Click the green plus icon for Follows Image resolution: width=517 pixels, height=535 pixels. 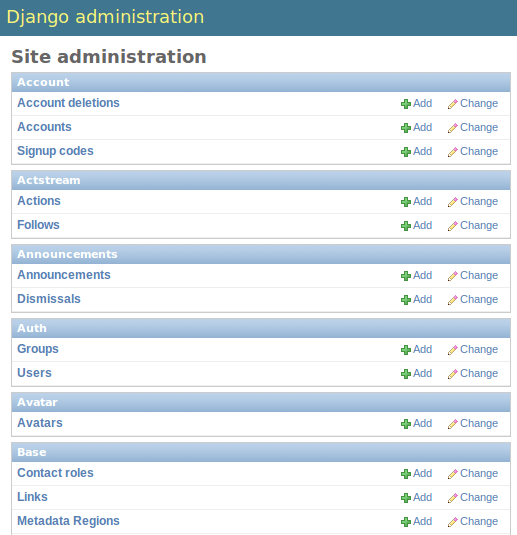point(405,226)
